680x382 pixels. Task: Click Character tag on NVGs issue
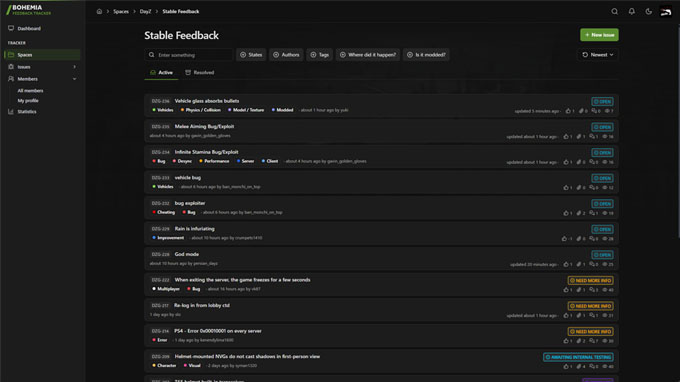[164, 366]
